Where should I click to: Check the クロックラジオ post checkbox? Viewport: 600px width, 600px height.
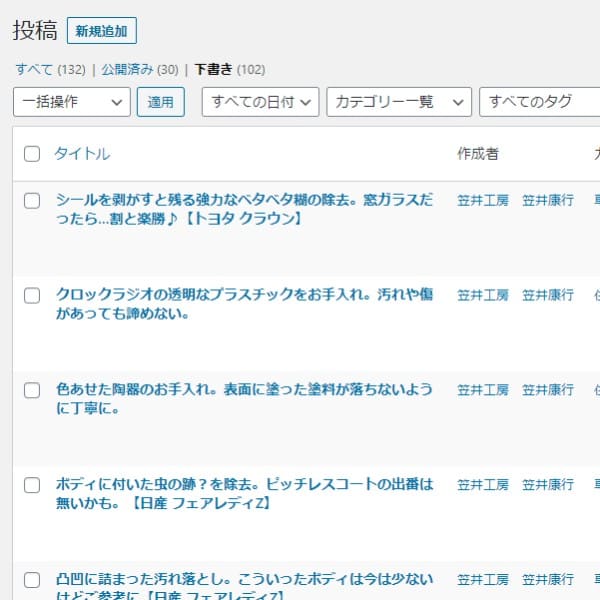(x=32, y=296)
